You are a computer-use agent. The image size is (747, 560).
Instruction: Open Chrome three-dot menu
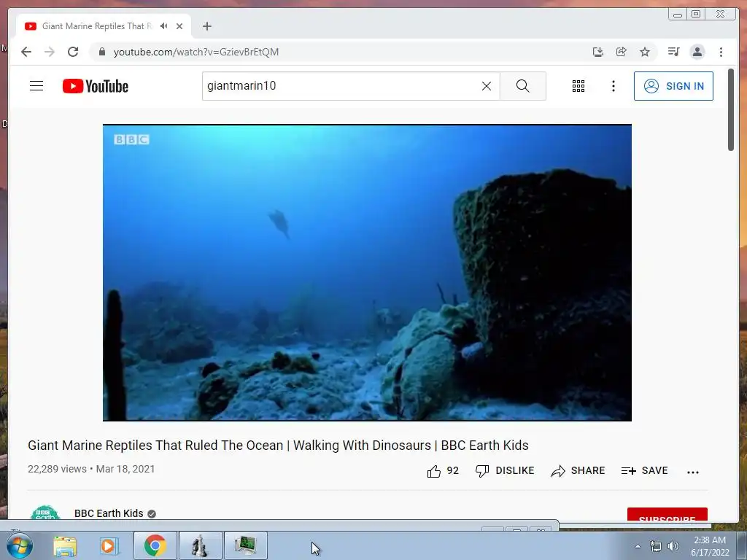[x=721, y=52]
